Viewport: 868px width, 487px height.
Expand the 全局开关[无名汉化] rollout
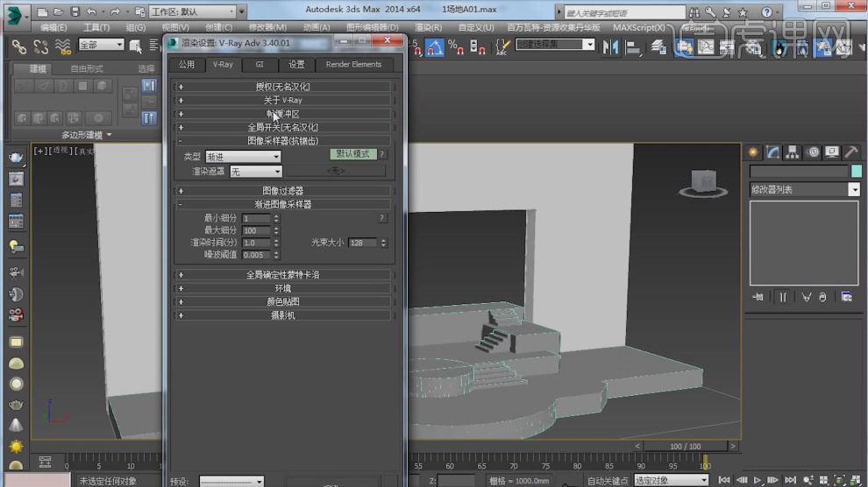coord(283,127)
